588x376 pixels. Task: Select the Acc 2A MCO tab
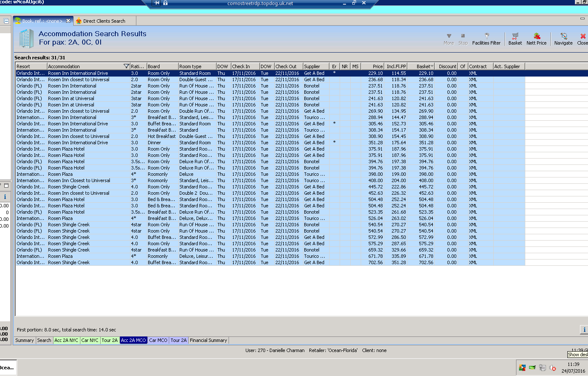coord(133,340)
